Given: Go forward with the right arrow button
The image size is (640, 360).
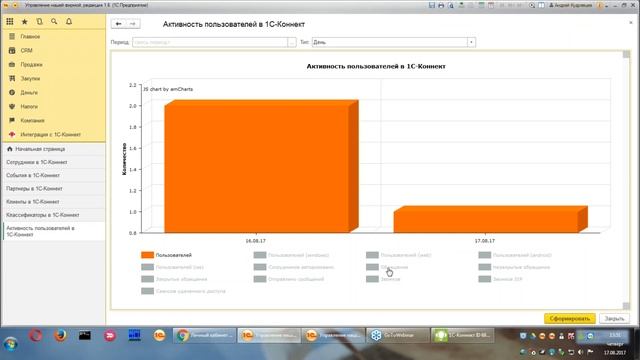Looking at the screenshot, I should [x=133, y=24].
